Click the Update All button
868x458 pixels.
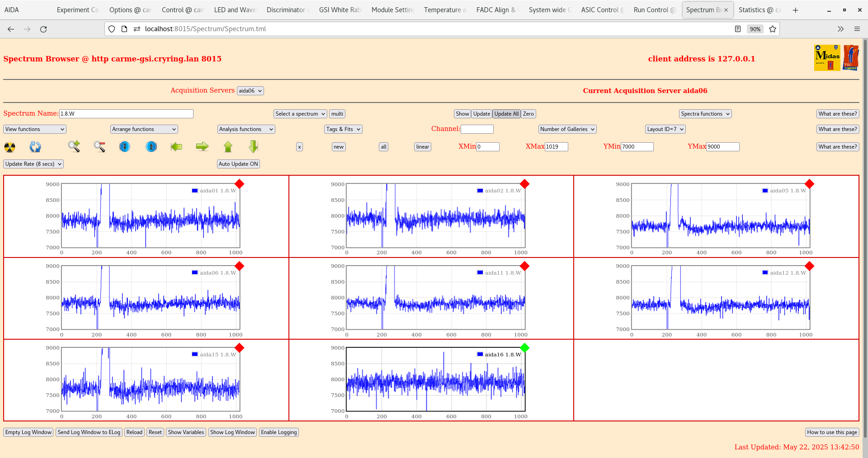click(x=506, y=114)
